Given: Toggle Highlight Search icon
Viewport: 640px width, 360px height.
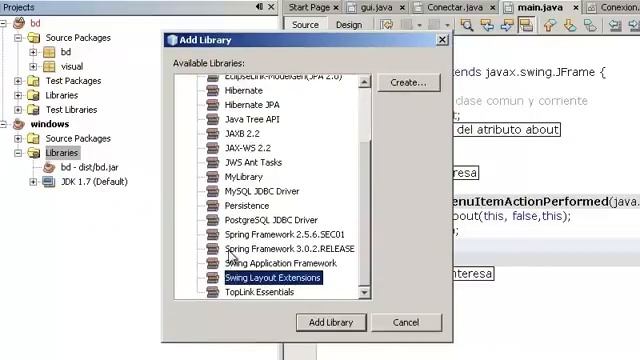Looking at the screenshot, I should click(x=526, y=25).
